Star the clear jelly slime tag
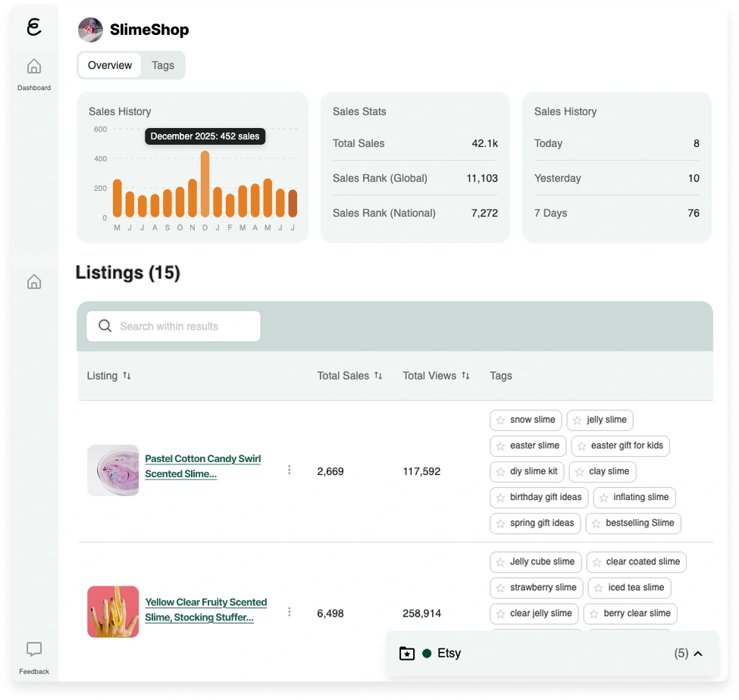 [x=500, y=614]
